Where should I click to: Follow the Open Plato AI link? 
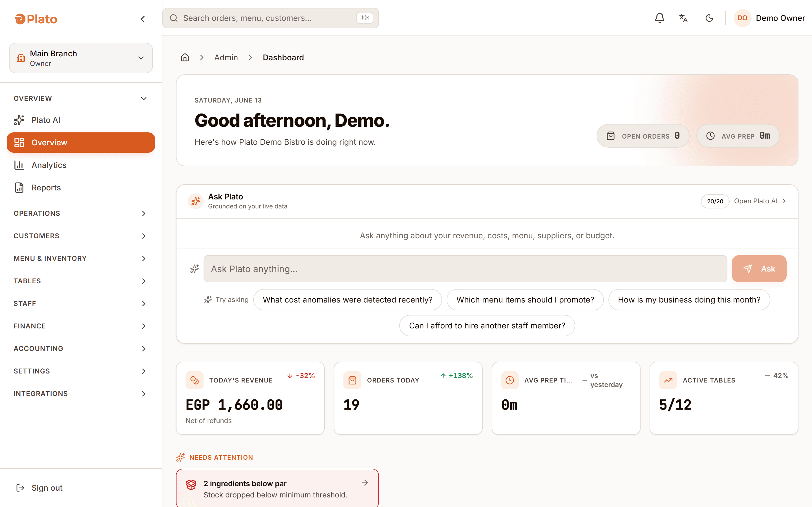760,201
